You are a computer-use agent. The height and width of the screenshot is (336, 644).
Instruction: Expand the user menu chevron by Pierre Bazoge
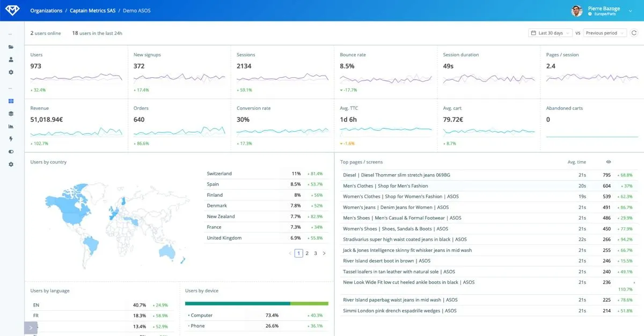click(630, 11)
